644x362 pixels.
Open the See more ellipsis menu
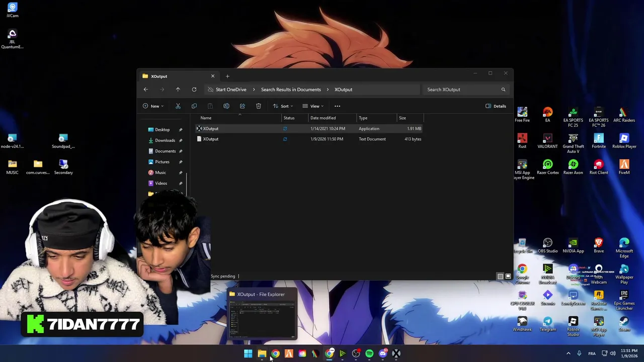point(337,106)
